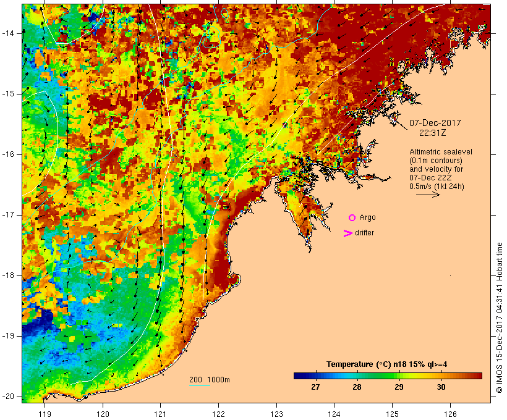The height and width of the screenshot is (420, 507).
Task: Click the IMOS copyright timestamp text
Action: pos(500,318)
